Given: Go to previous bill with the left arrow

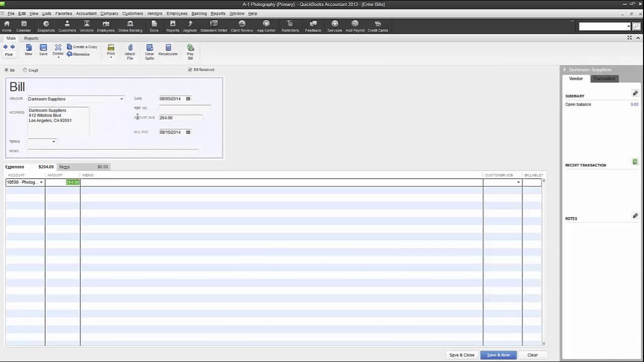Looking at the screenshot, I should [6, 47].
